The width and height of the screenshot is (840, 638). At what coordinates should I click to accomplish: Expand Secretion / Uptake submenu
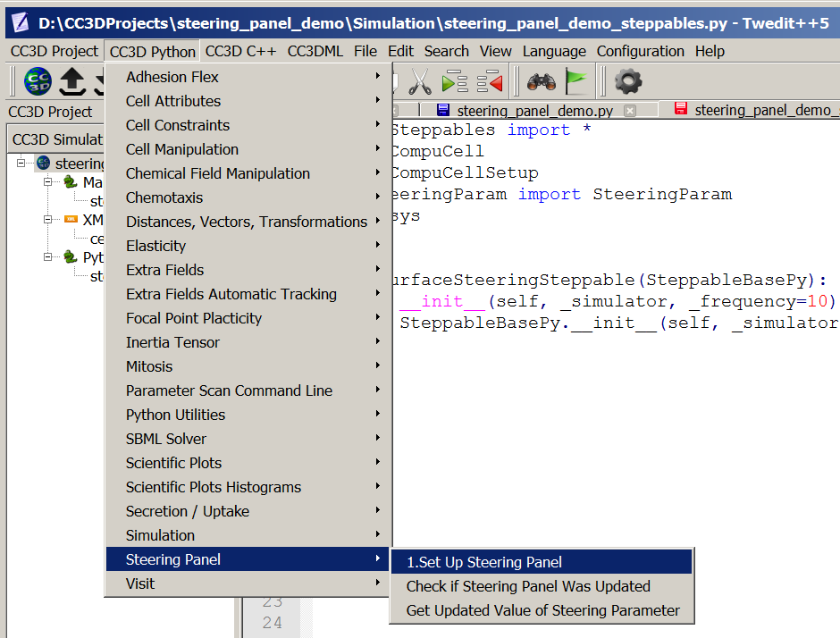point(248,510)
